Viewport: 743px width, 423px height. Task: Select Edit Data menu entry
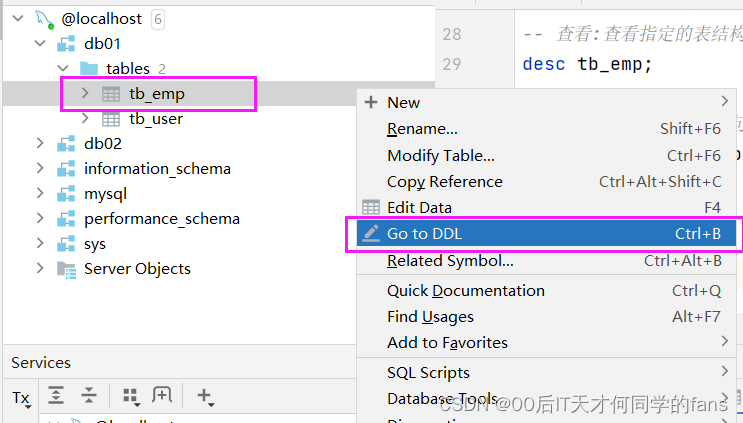pyautogui.click(x=546, y=207)
